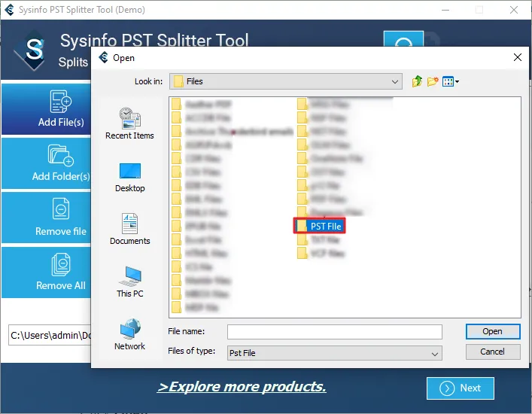This screenshot has height=414, width=532.
Task: Select This PC in dialog sidebar
Action: 129,282
